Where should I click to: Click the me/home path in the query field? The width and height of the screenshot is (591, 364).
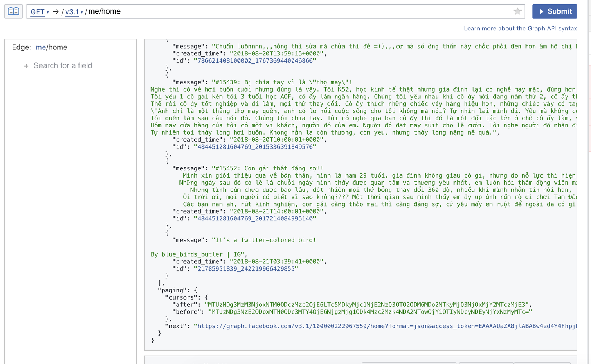coord(105,11)
